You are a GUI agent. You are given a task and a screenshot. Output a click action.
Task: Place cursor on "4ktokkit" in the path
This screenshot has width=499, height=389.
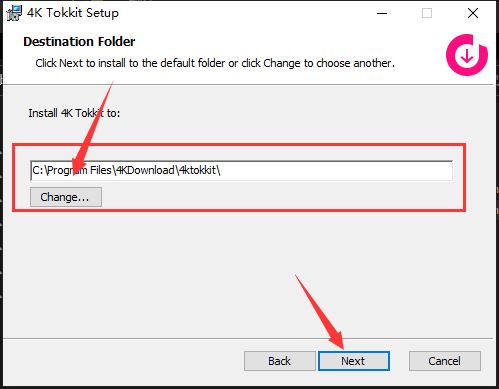click(197, 170)
